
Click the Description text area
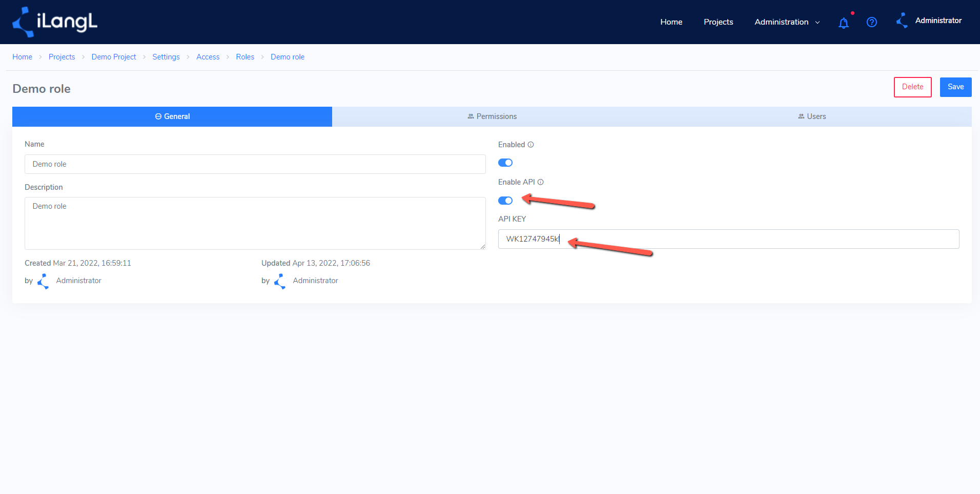click(255, 224)
